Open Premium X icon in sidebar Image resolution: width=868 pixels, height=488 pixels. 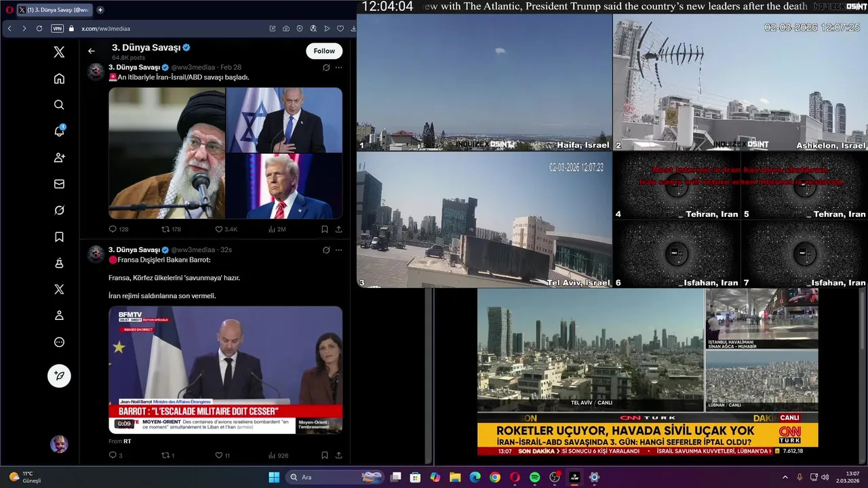click(59, 289)
